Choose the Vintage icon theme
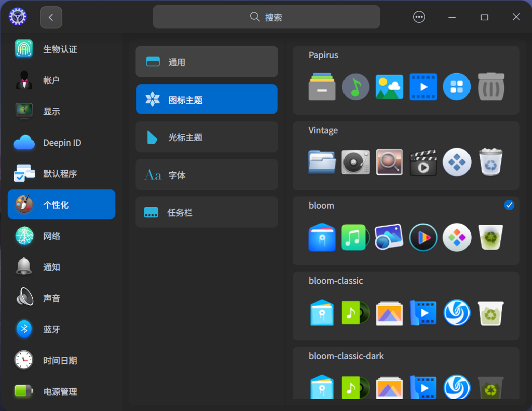 click(406, 156)
